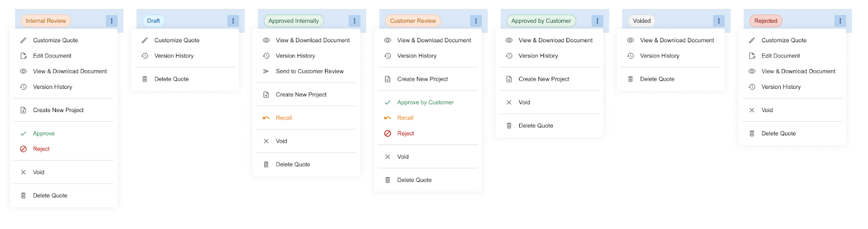The image size is (868, 229).
Task: Select Approve in Internal Review menu
Action: point(43,134)
